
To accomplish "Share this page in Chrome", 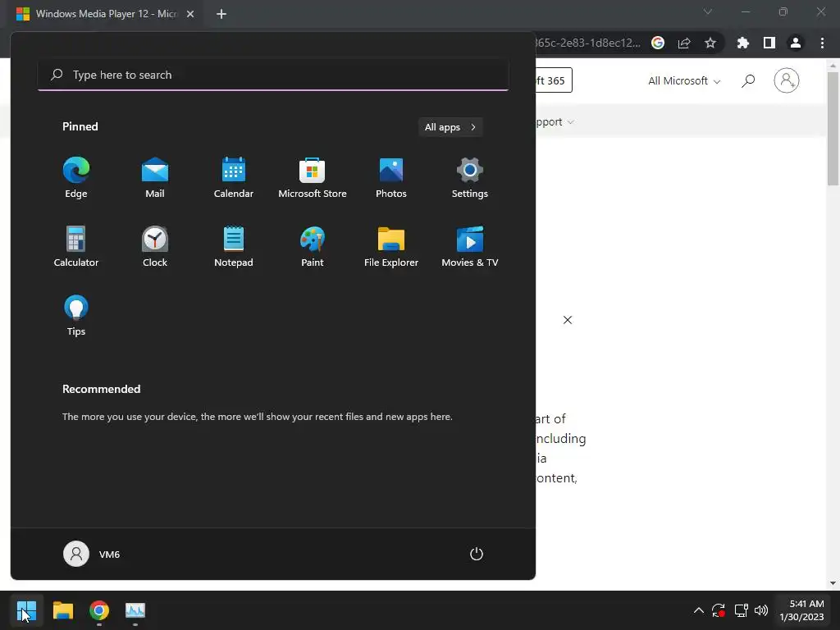I will (x=684, y=43).
